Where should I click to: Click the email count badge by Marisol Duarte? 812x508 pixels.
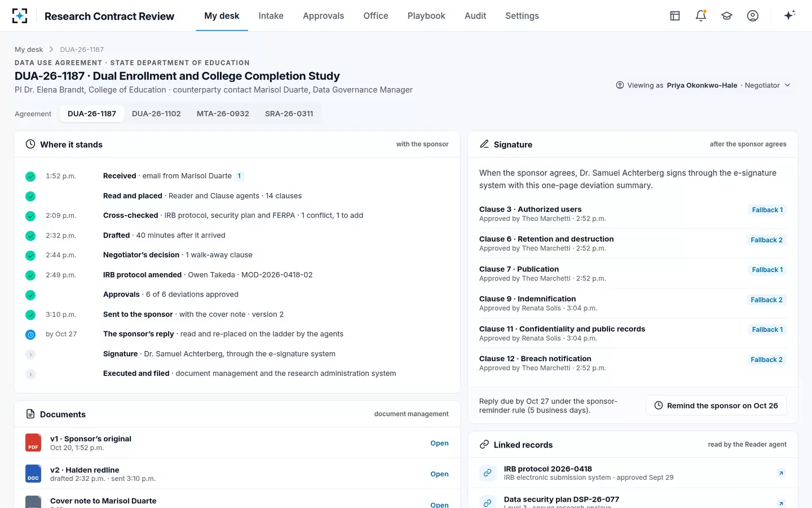point(239,176)
